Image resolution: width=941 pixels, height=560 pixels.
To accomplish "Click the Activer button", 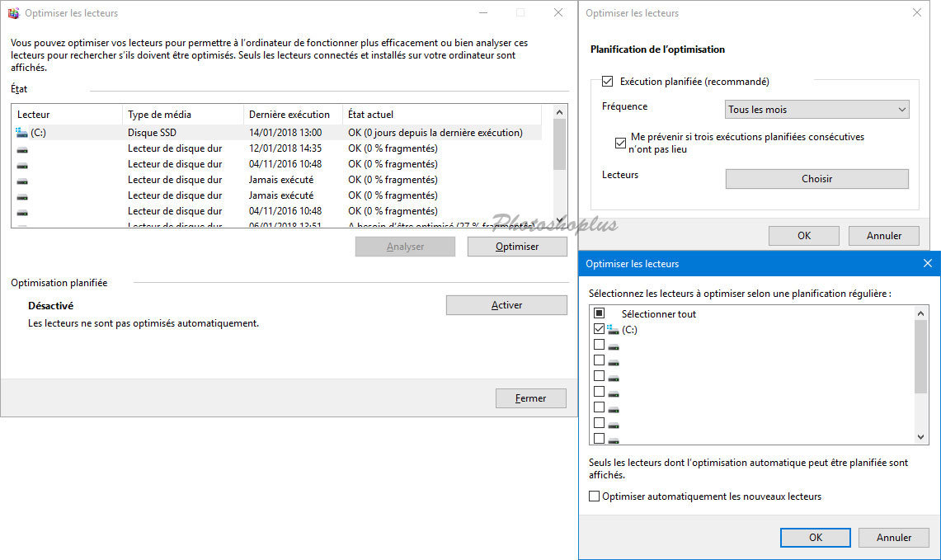I will pos(506,305).
